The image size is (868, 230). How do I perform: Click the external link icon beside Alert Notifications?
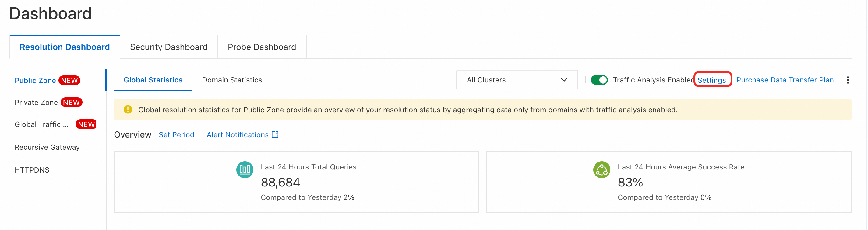pos(275,134)
